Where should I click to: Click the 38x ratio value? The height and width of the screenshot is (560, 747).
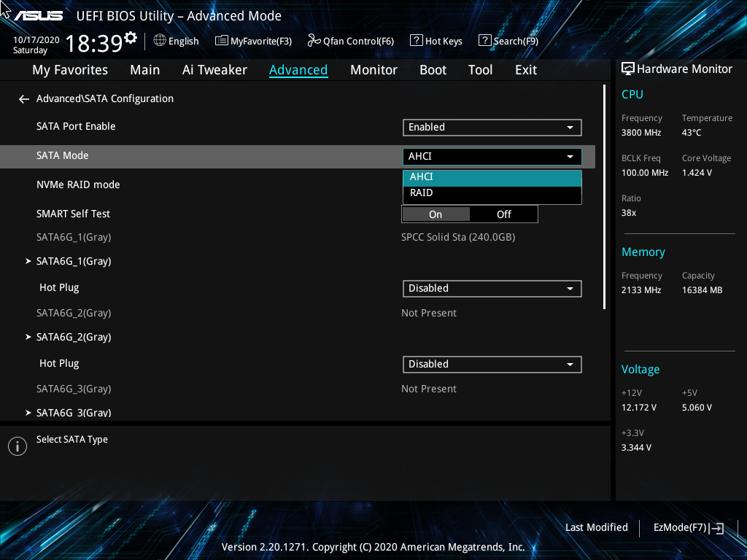click(x=629, y=213)
